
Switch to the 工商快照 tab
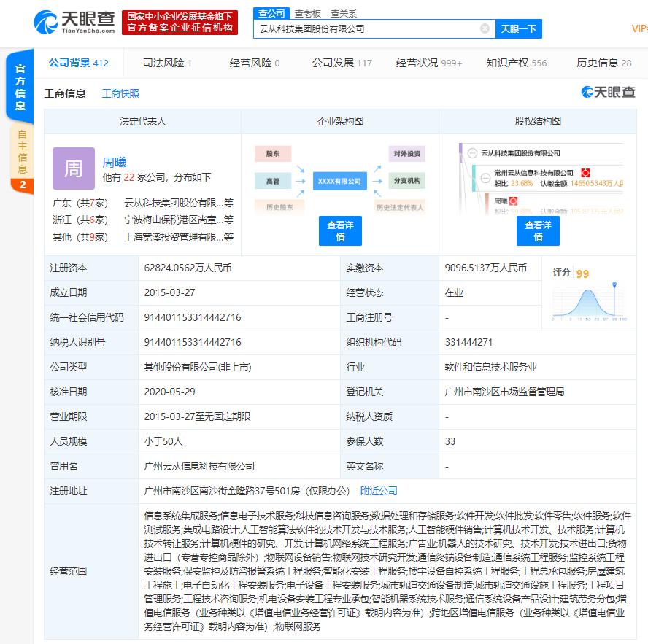(123, 94)
